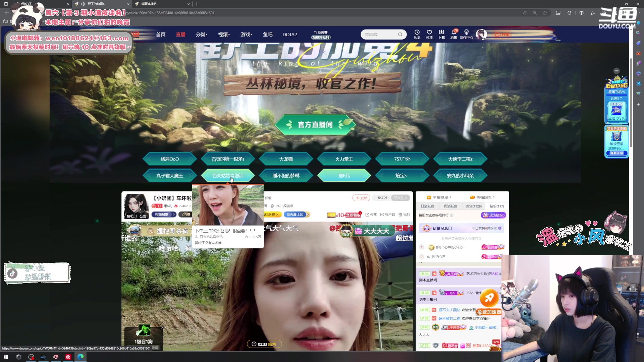This screenshot has width=644, height=362.
Task: Expand the 最强勇士团 badge
Action: pyautogui.click(x=297, y=215)
